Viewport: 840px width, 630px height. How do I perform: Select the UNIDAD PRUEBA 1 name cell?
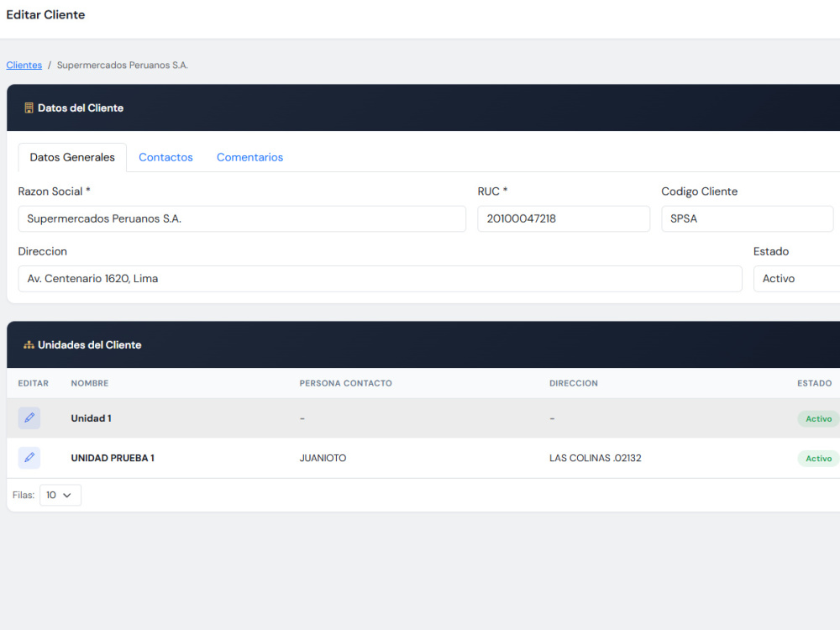click(x=113, y=458)
